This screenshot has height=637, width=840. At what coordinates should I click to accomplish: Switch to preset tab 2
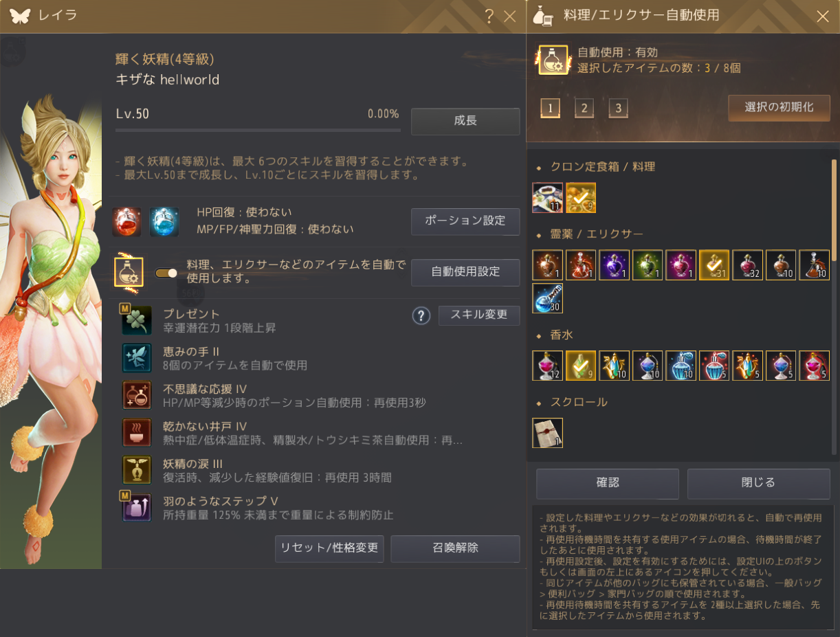tap(584, 108)
